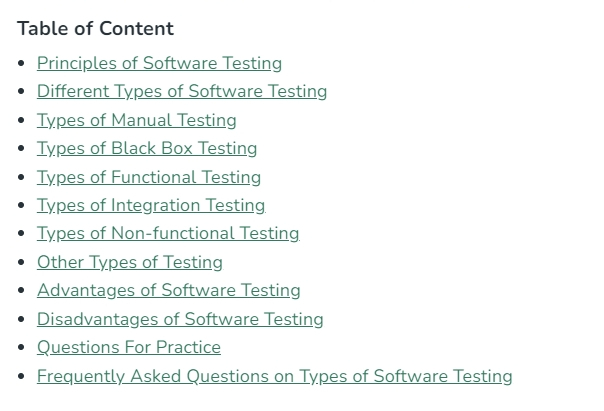This screenshot has height=411, width=604.
Task: Open Types of Black Box Testing section
Action: [x=147, y=149]
